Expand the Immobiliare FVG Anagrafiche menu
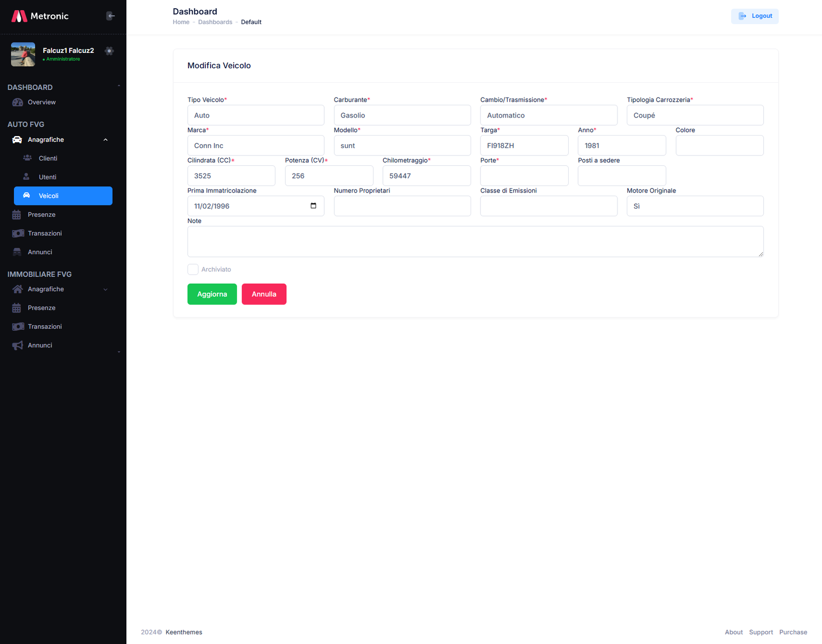 pyautogui.click(x=105, y=290)
